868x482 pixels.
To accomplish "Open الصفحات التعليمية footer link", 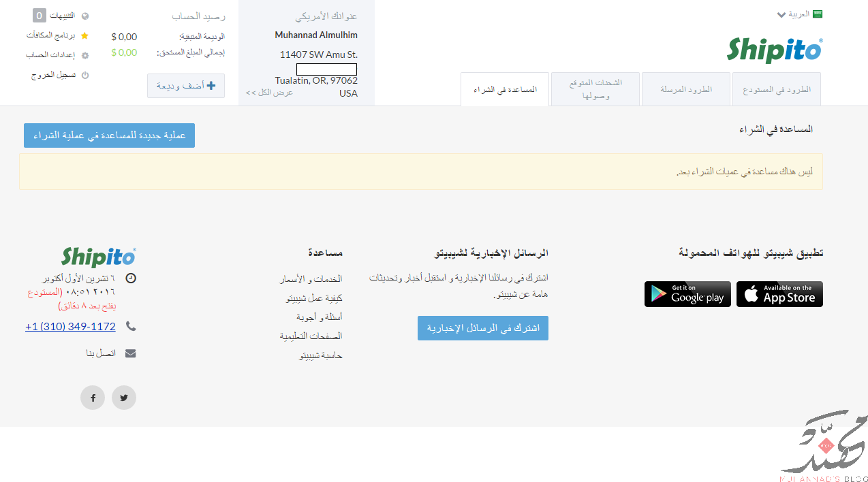I will click(311, 336).
